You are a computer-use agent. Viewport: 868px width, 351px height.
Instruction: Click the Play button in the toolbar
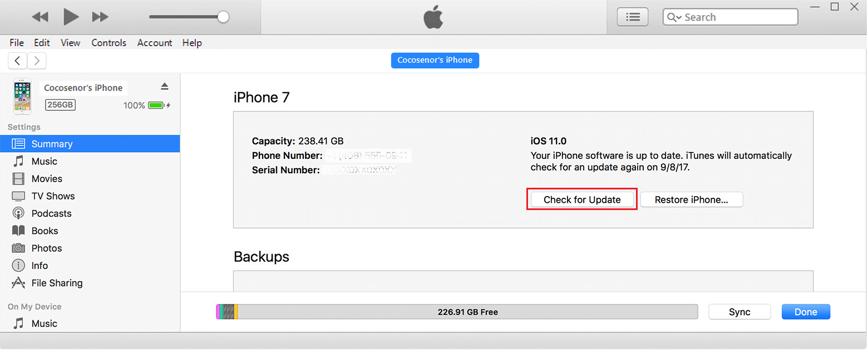[x=71, y=17]
